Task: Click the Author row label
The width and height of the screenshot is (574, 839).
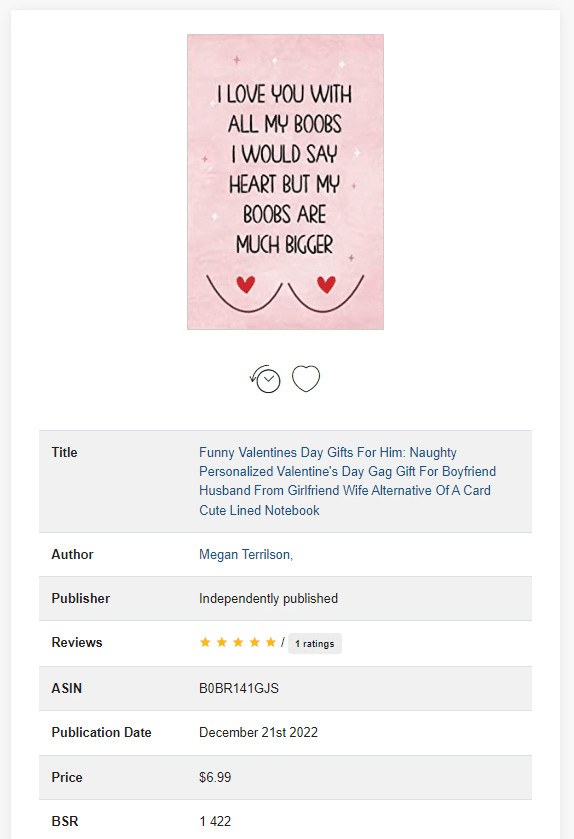Action: [72, 554]
